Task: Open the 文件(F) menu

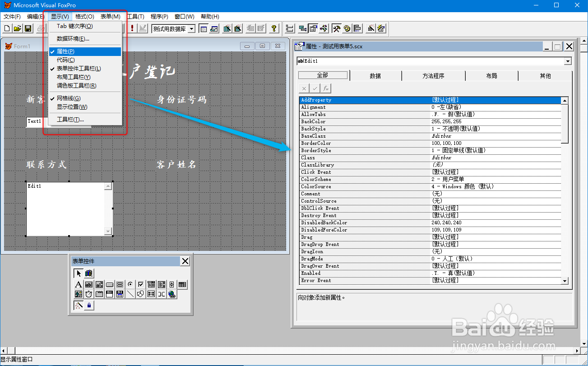Action: [12, 17]
